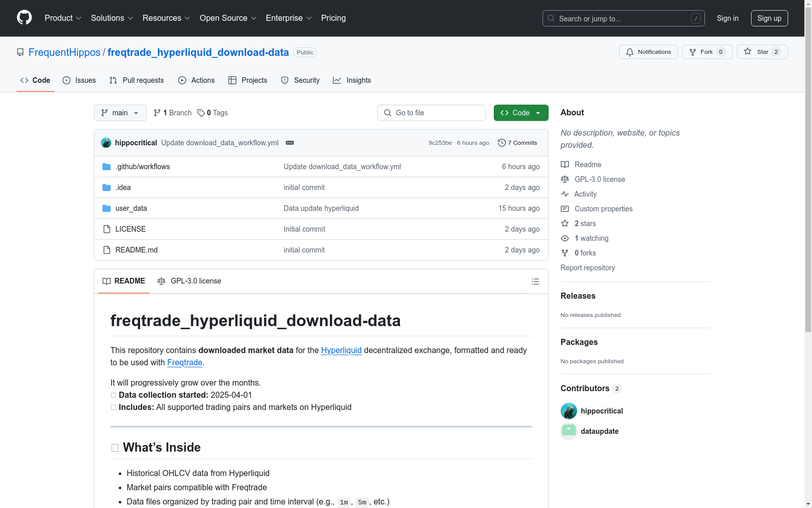Expand the Enterprise menu
The width and height of the screenshot is (812, 508).
tap(289, 18)
